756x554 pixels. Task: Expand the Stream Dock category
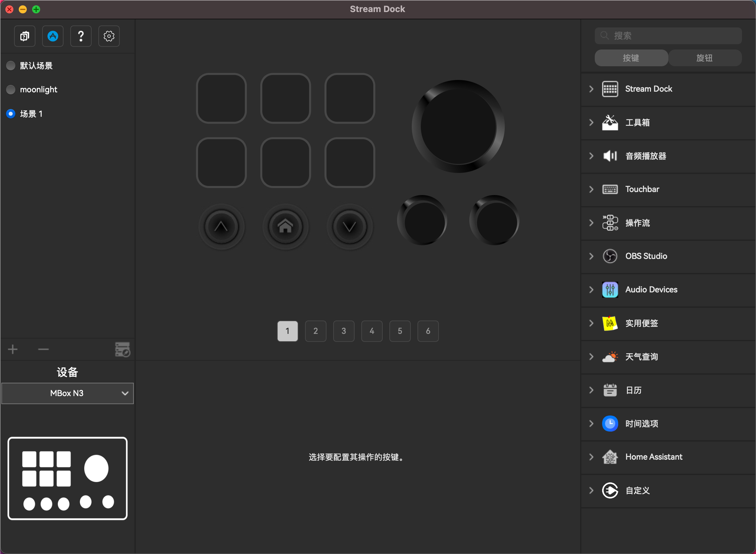pyautogui.click(x=591, y=89)
